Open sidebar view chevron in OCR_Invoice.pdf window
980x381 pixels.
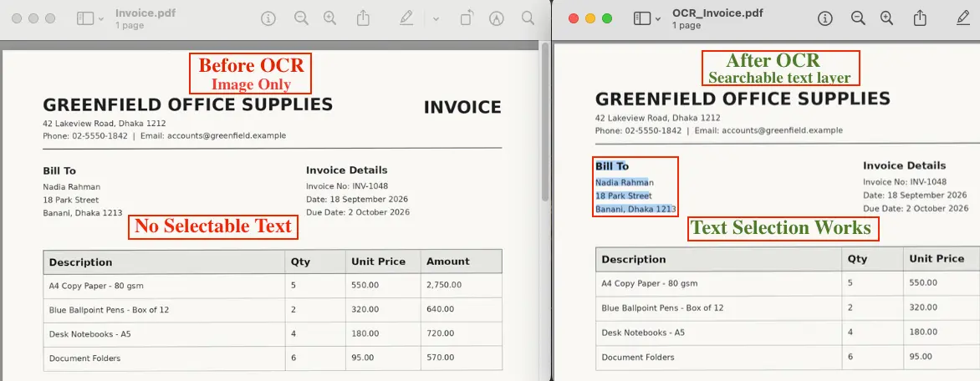pos(658,19)
